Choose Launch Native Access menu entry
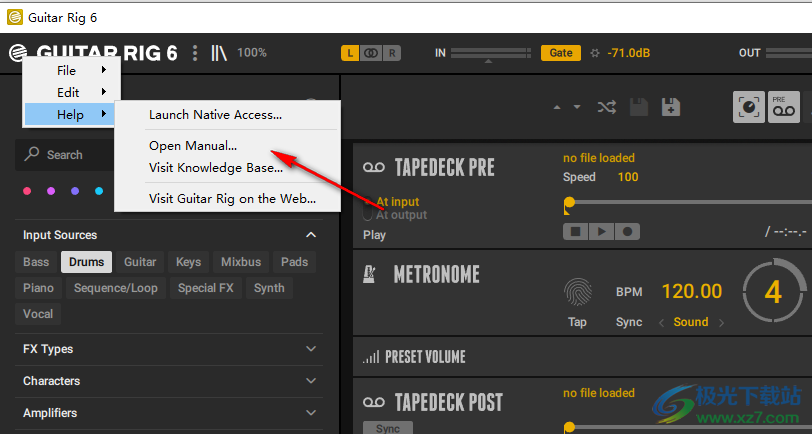 215,115
